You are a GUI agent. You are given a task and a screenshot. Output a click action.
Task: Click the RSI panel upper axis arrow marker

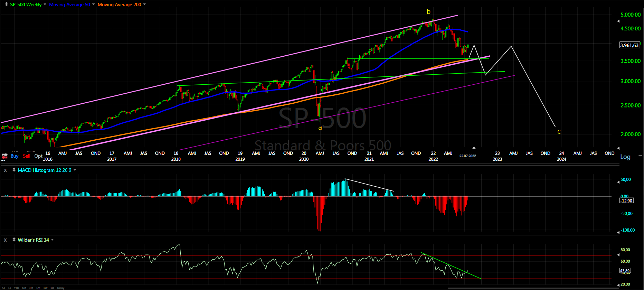coord(618,255)
